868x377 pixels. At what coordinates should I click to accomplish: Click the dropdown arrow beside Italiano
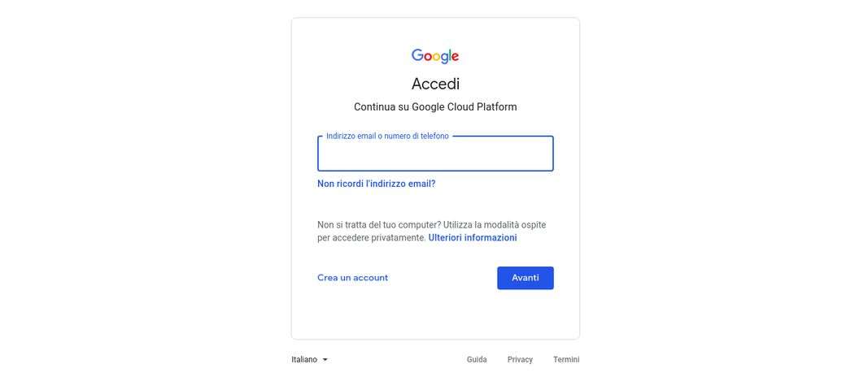[325, 360]
